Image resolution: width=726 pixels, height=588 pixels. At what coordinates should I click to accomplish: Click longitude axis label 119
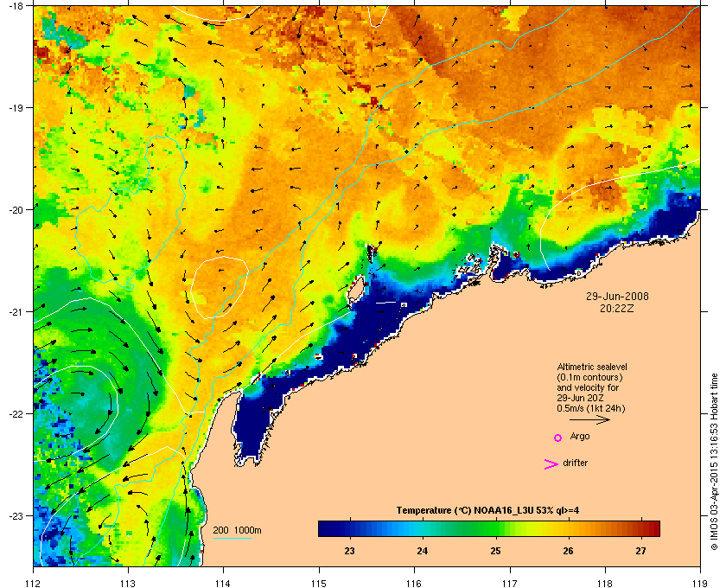(x=700, y=583)
